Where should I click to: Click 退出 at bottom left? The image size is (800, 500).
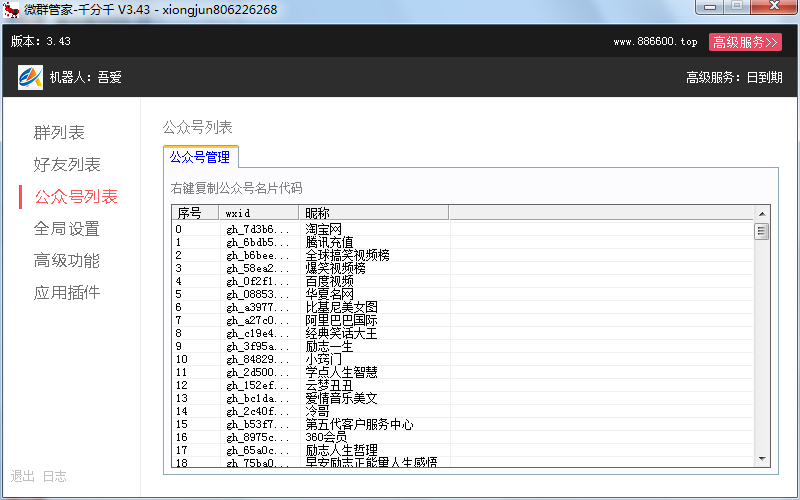click(22, 477)
